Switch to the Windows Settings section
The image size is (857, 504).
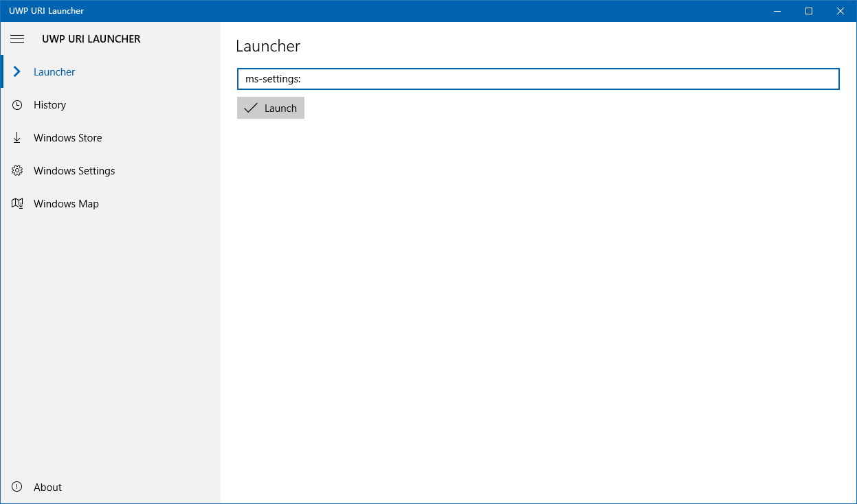[x=74, y=170]
